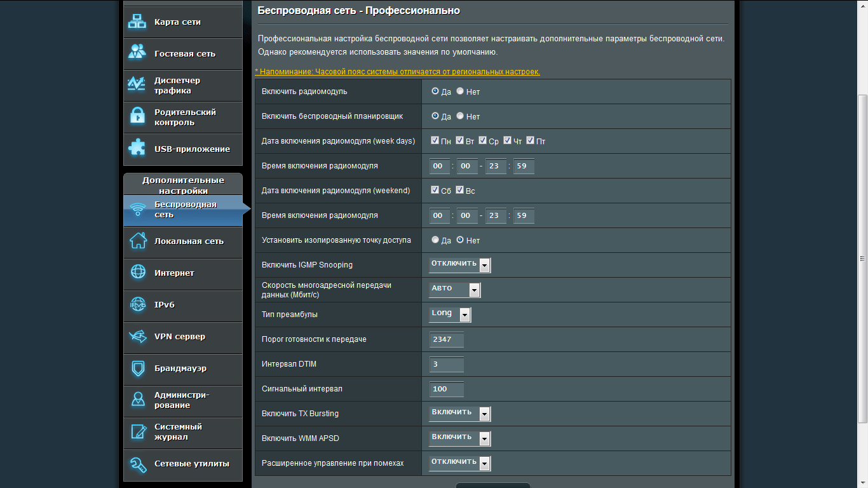Click the Интервал DTIM input field
The height and width of the screenshot is (488, 868).
(447, 364)
